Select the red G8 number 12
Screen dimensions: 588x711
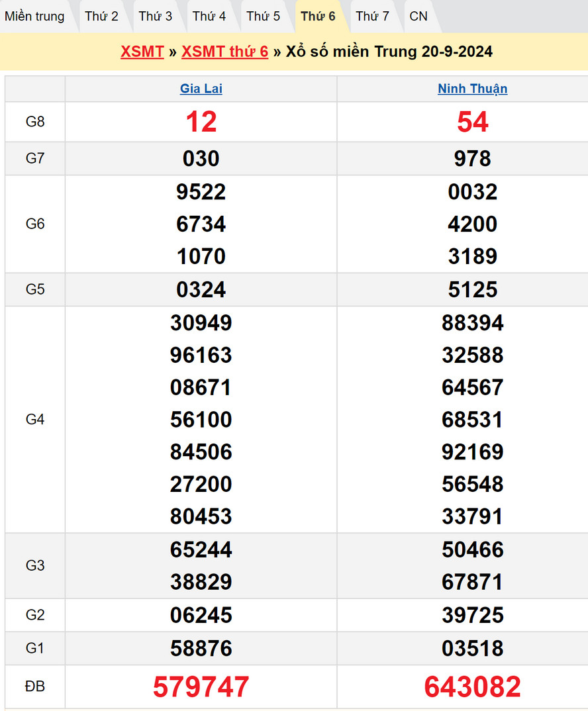pos(201,122)
